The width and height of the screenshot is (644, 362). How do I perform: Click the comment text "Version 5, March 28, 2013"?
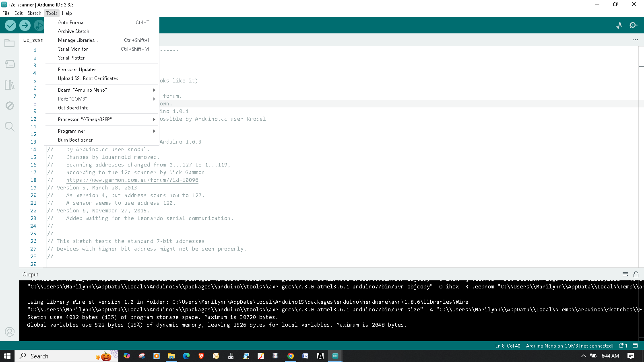(97, 188)
